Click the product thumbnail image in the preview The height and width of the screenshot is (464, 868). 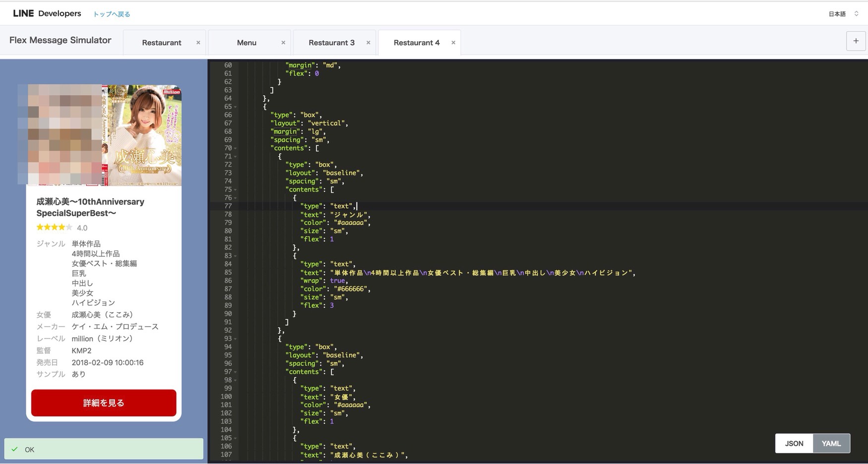point(99,135)
